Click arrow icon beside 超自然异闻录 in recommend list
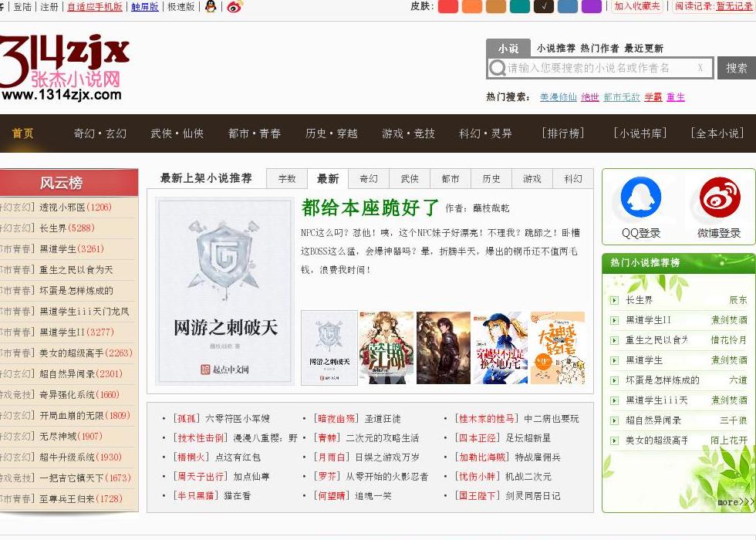The image size is (756, 540). [614, 420]
